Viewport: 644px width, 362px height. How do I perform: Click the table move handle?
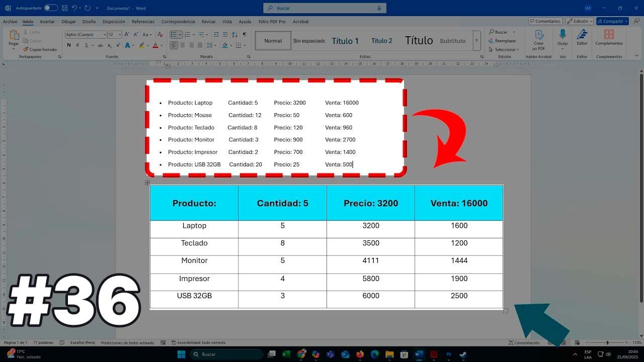147,183
